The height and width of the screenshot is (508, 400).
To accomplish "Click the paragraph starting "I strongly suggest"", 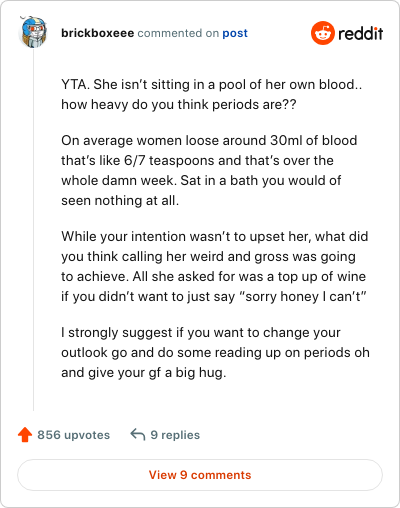I will tap(215, 352).
